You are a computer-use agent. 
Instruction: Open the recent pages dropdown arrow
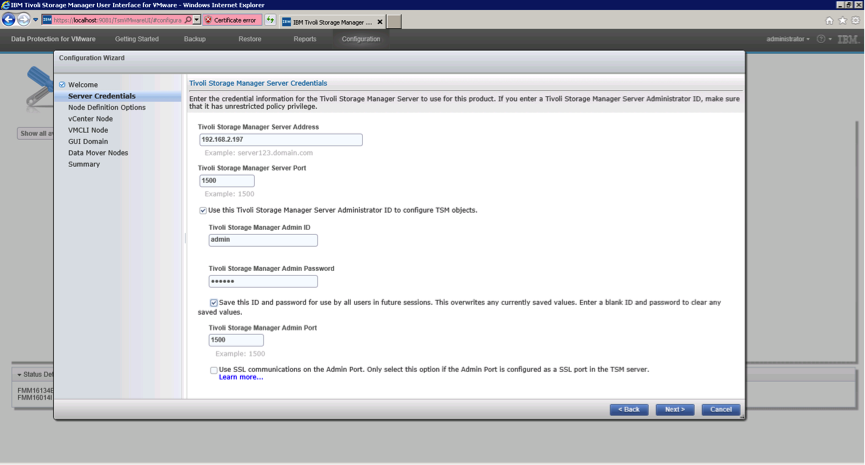35,20
